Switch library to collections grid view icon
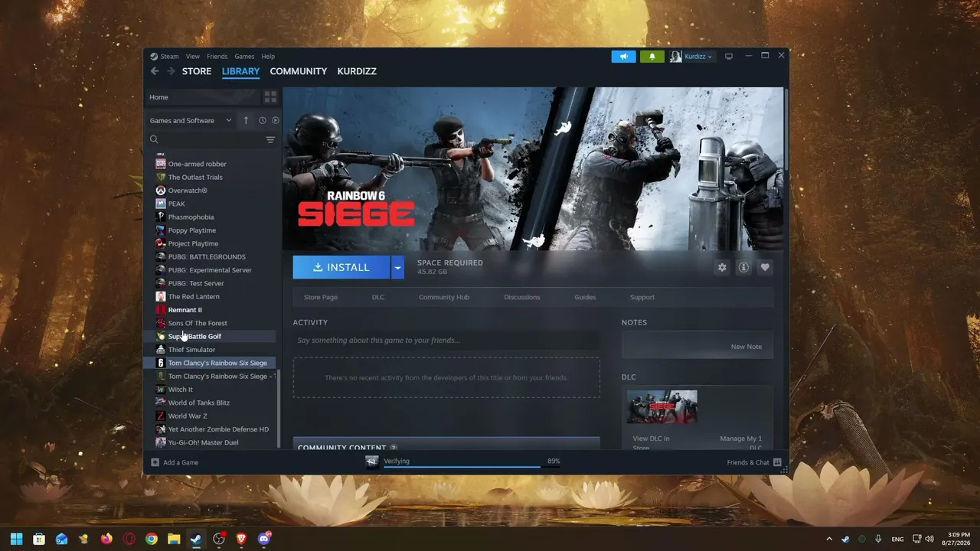This screenshot has height=551, width=980. pos(270,97)
